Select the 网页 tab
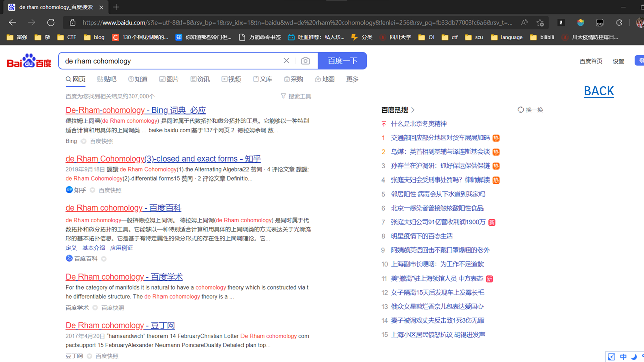 [75, 79]
